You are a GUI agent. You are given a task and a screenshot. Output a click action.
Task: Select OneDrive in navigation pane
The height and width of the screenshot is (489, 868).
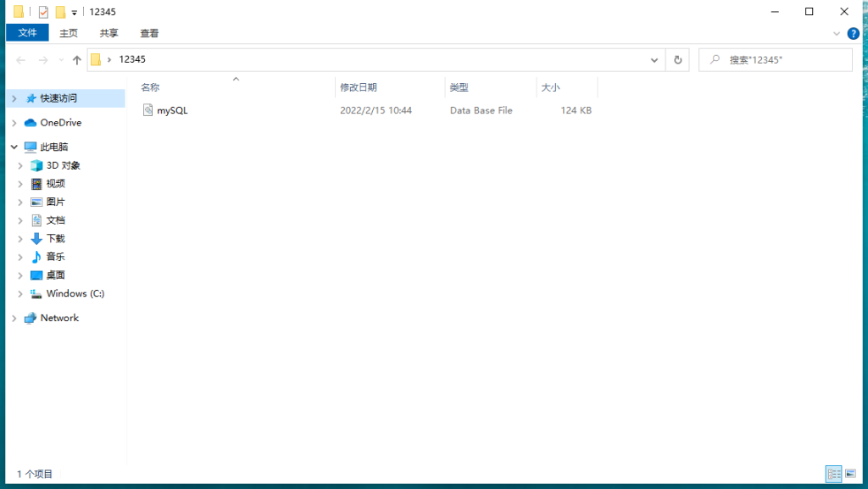(61, 123)
